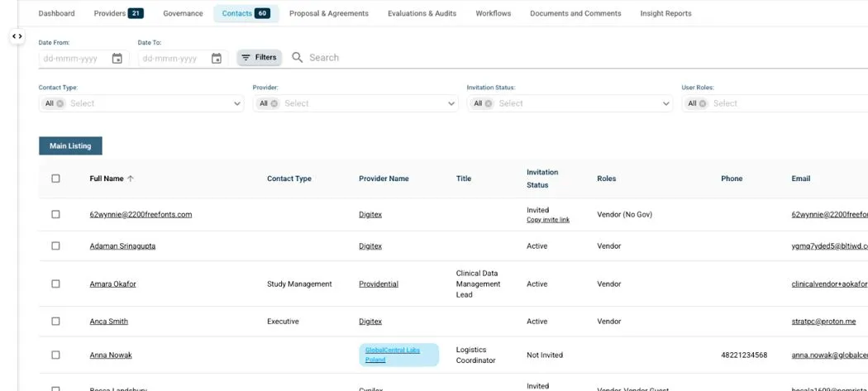Open the Providers tab
The width and height of the screenshot is (868, 391).
(x=118, y=13)
